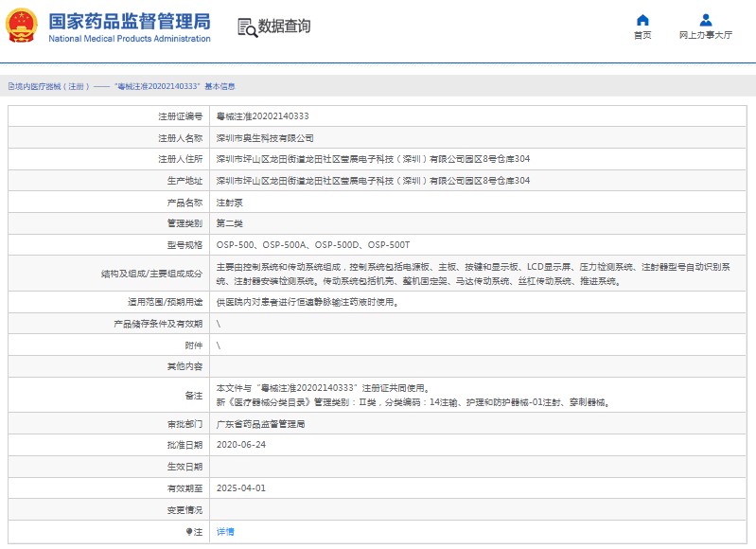Click the 产品储存条件及有效期 row label
756x549 pixels.
click(158, 324)
